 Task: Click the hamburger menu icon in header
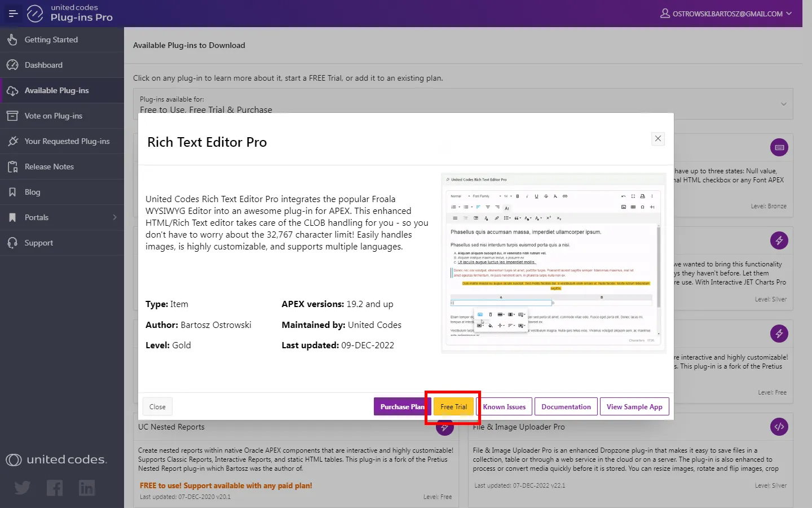click(13, 14)
